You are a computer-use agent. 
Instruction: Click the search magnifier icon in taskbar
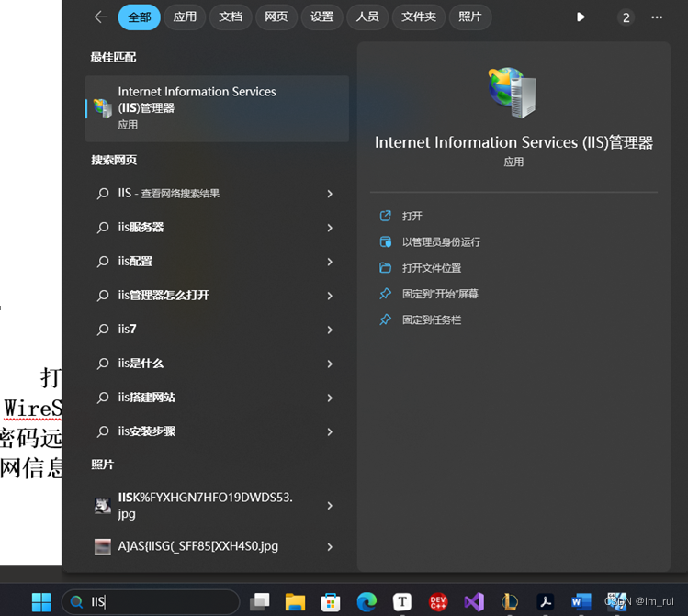(76, 602)
